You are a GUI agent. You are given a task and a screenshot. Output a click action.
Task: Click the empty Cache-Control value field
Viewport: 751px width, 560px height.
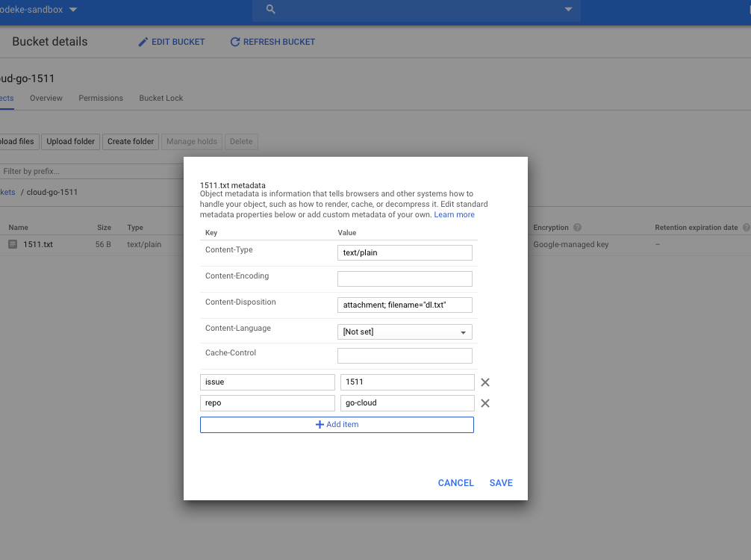coord(405,356)
